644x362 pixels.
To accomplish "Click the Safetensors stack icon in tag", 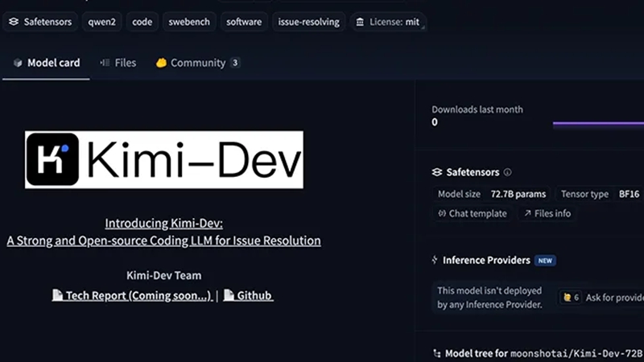I will (14, 22).
